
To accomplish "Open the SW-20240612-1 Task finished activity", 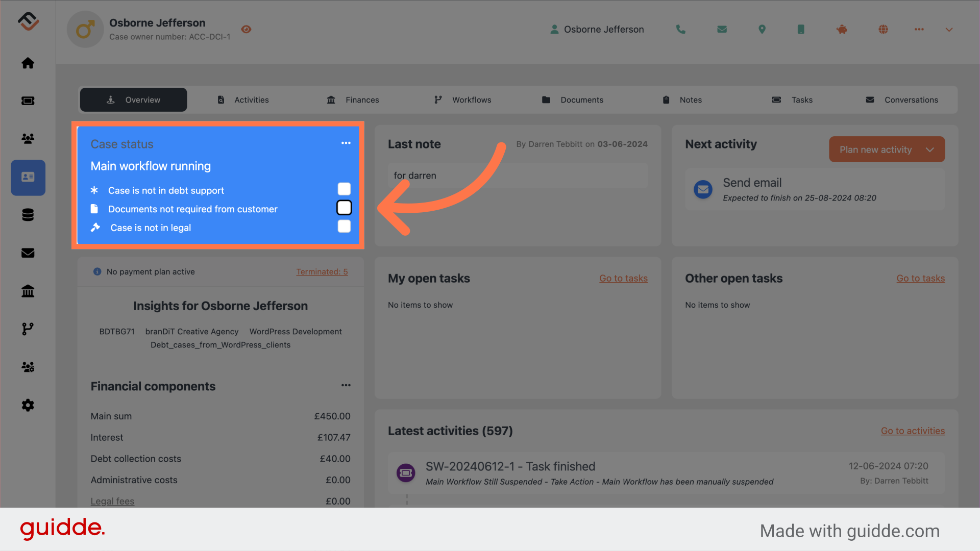I will (x=666, y=473).
